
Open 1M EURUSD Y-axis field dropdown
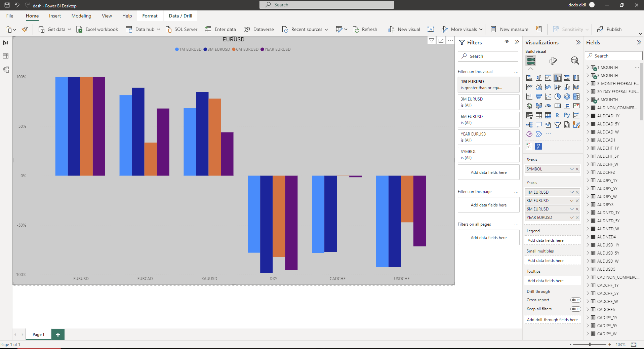(x=571, y=192)
